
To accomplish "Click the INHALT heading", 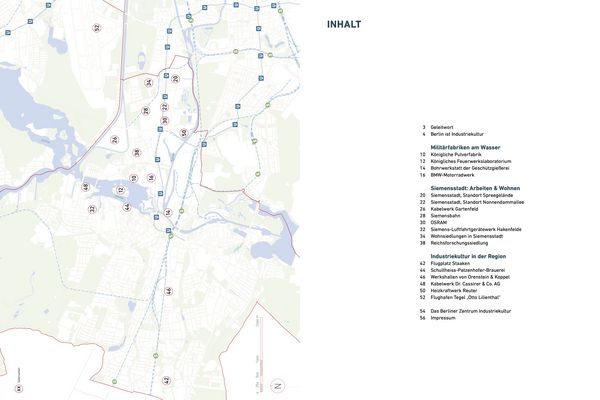I will (344, 24).
